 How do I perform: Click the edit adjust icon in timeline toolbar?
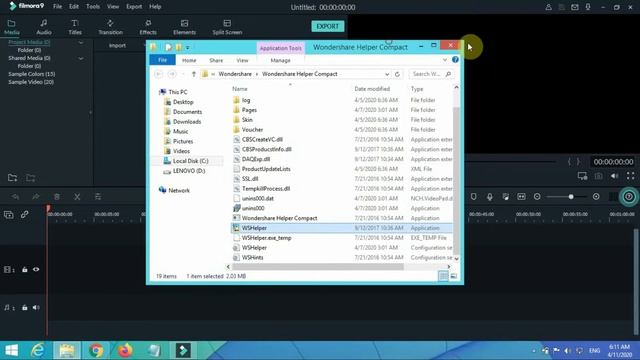click(98, 197)
